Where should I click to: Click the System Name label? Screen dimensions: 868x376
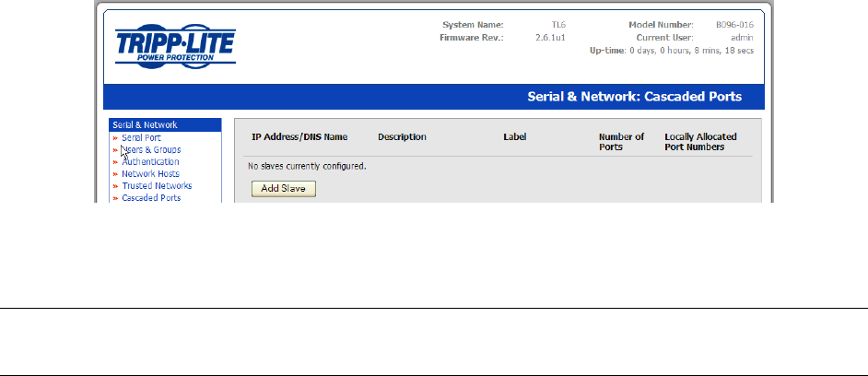[x=473, y=25]
